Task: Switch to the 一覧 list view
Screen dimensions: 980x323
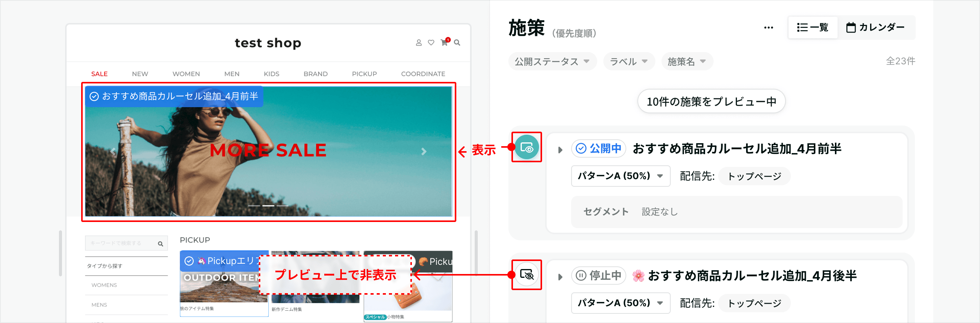Action: (x=813, y=28)
